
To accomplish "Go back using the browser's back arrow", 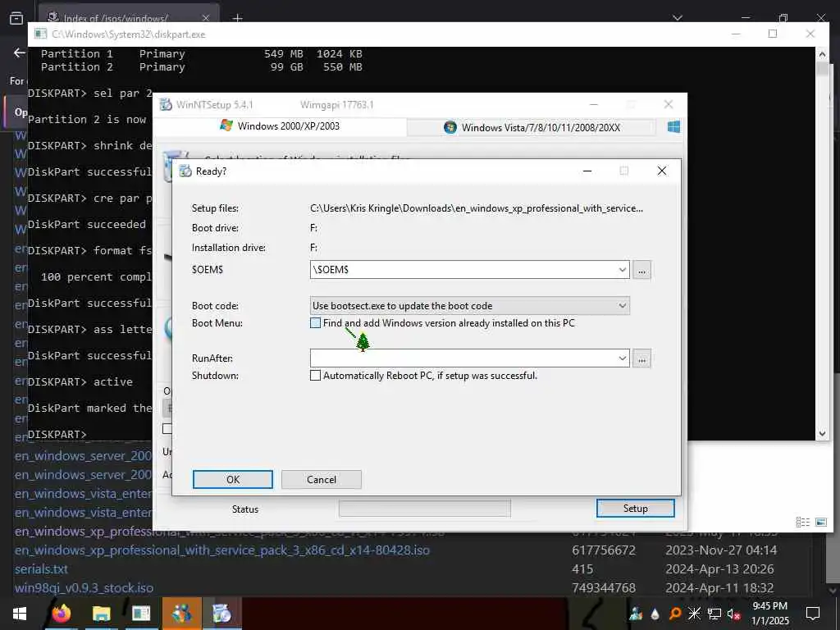I will click(x=20, y=52).
